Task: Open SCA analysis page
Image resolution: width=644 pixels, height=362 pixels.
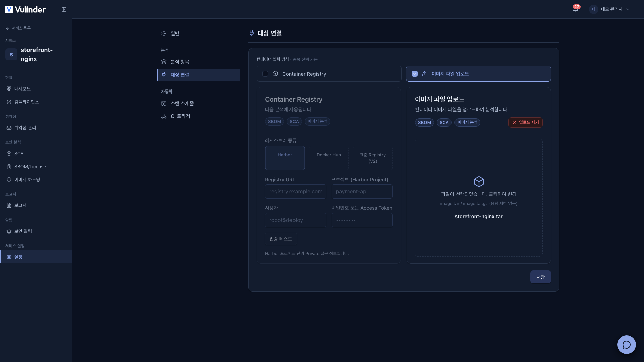Action: [36, 154]
